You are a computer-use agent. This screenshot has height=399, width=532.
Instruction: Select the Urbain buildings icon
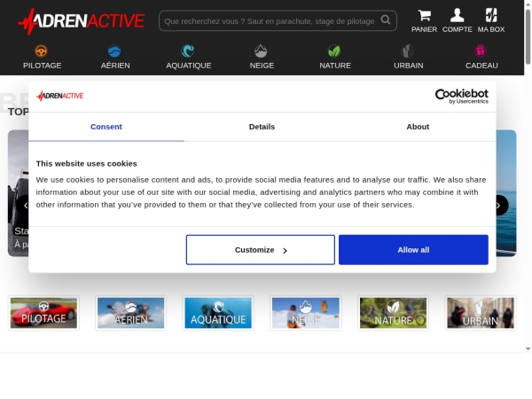pos(408,51)
